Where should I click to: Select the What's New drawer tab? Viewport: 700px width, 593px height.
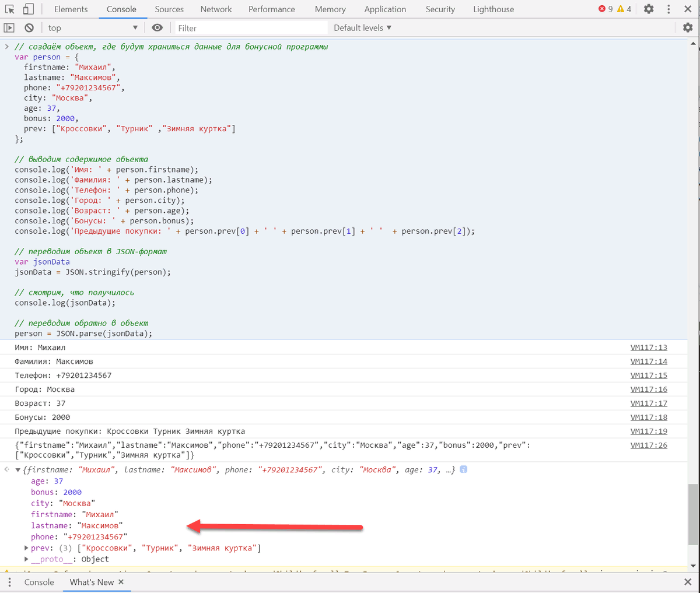tap(92, 582)
